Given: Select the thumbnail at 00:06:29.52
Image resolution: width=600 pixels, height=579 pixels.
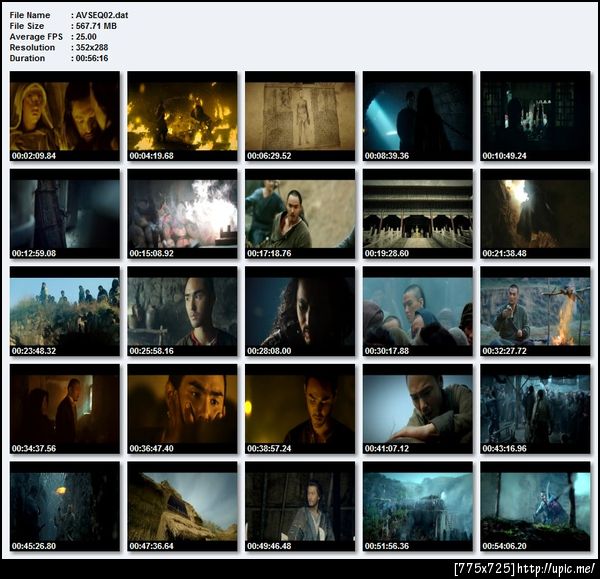Looking at the screenshot, I should pyautogui.click(x=300, y=116).
